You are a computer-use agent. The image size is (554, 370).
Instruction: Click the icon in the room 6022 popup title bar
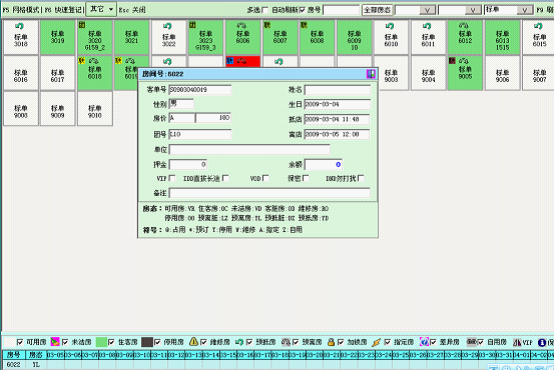point(371,74)
